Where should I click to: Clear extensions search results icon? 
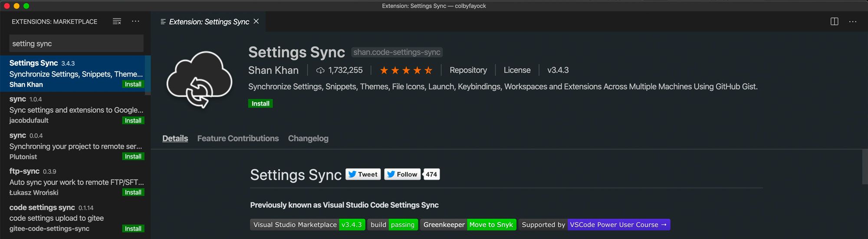tap(117, 21)
